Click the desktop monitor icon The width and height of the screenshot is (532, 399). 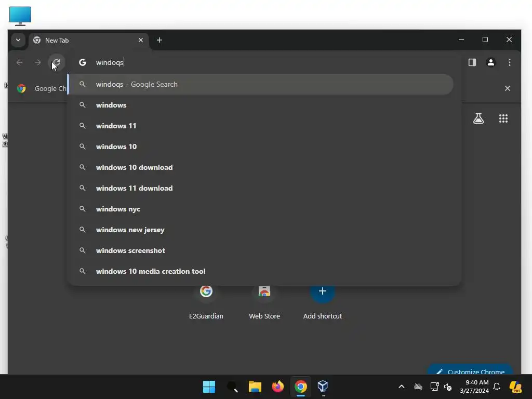[x=20, y=16]
